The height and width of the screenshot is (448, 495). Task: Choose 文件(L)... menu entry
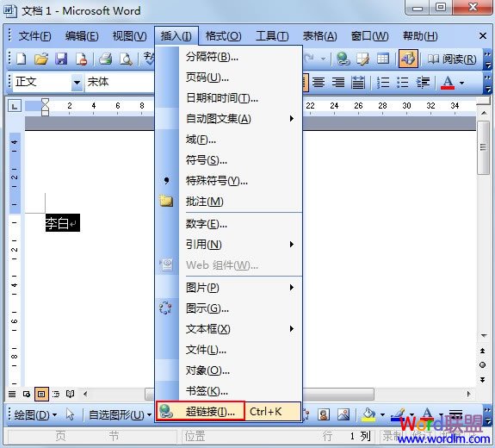228,350
